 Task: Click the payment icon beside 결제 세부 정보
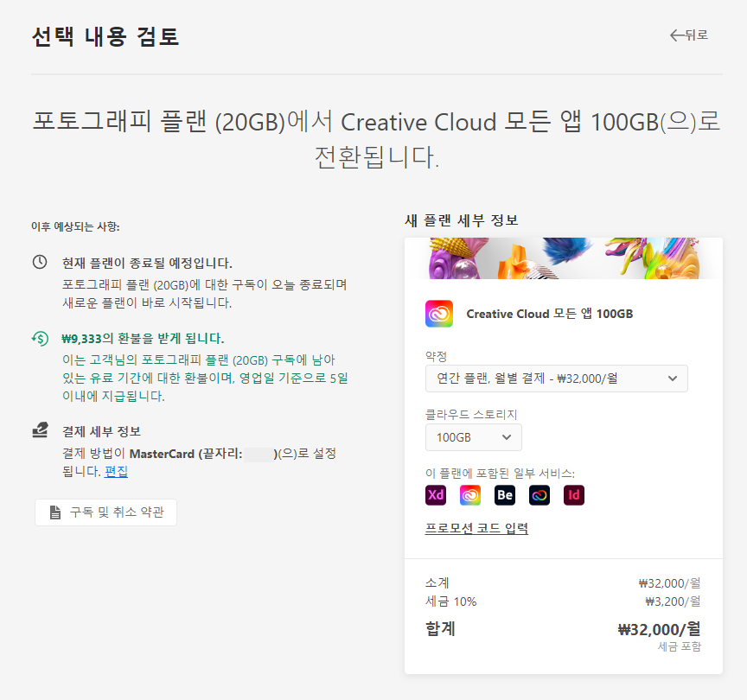(40, 430)
